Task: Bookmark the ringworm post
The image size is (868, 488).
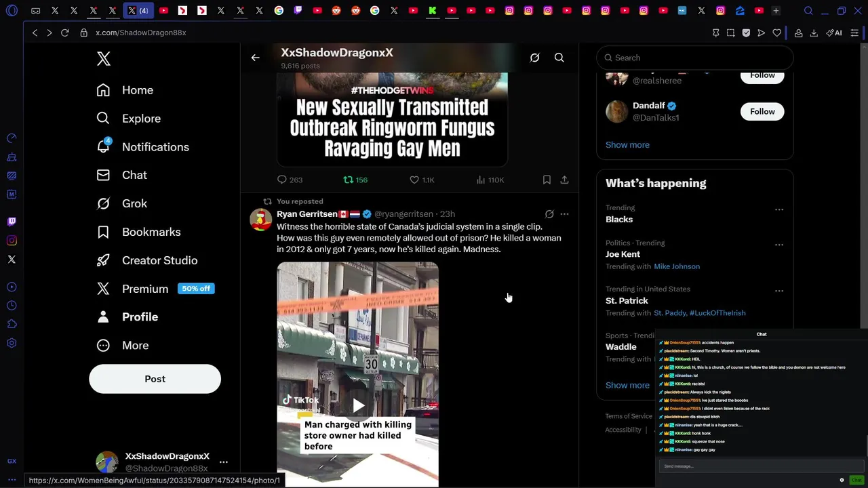Action: pos(547,180)
